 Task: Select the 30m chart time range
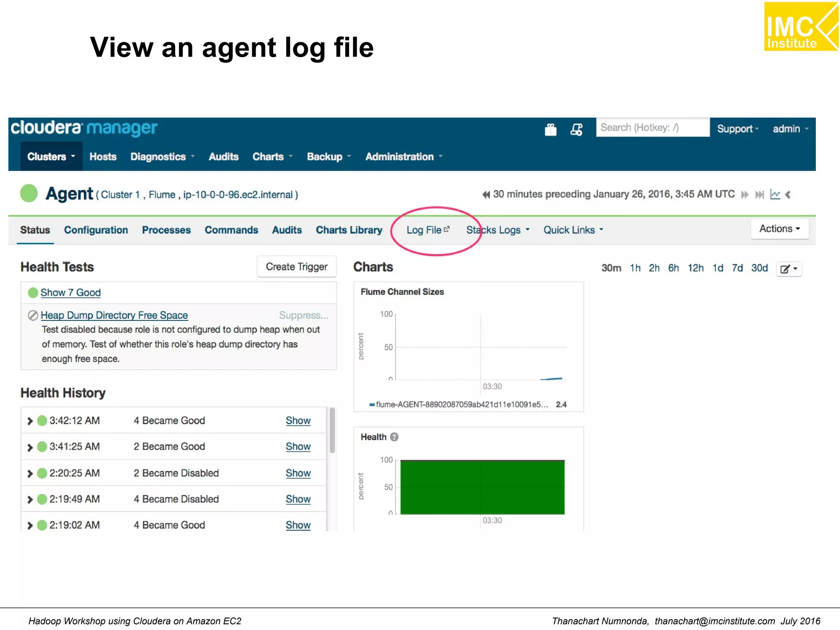coord(611,268)
